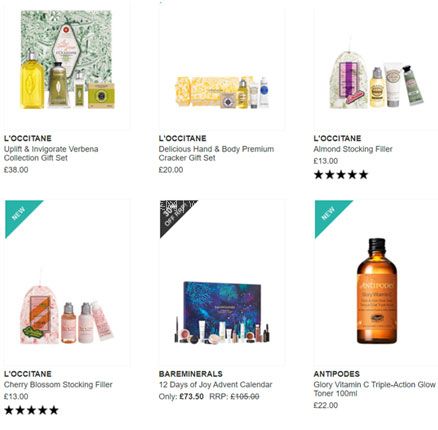Click the Almond Stocking Filler star rating
Screen dimensions: 438x430
pos(341,174)
